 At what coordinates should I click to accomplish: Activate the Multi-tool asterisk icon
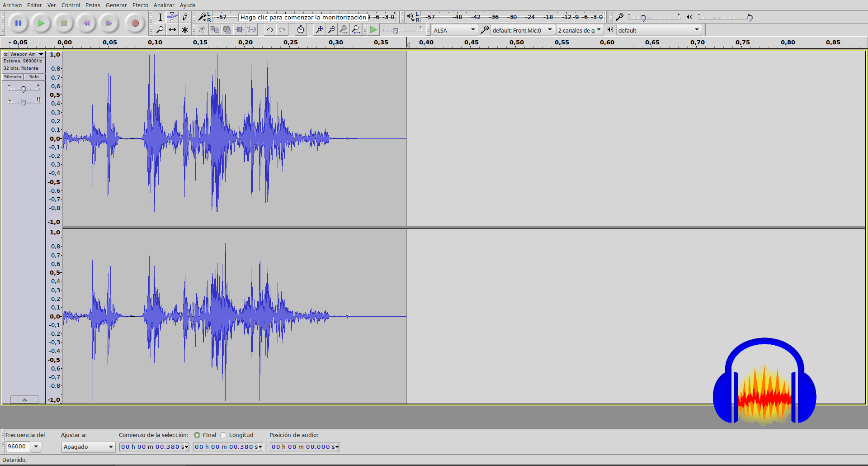point(184,30)
